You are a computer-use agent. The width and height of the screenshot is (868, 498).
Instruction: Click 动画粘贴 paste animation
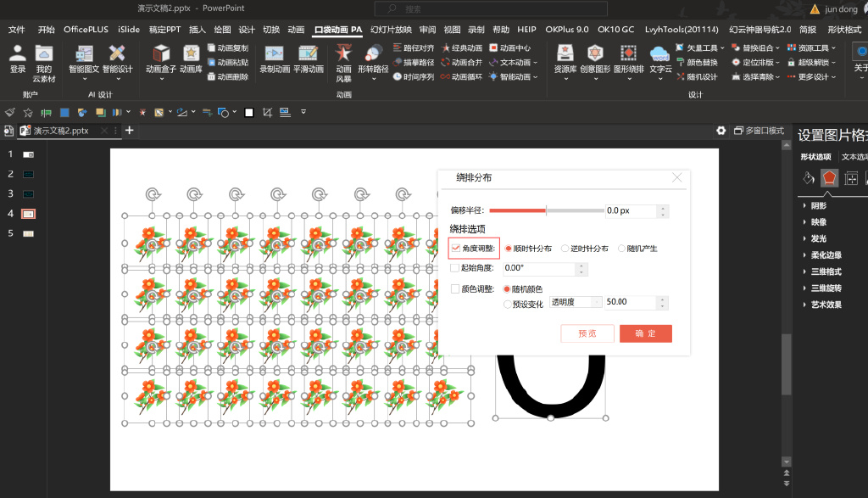tap(228, 63)
